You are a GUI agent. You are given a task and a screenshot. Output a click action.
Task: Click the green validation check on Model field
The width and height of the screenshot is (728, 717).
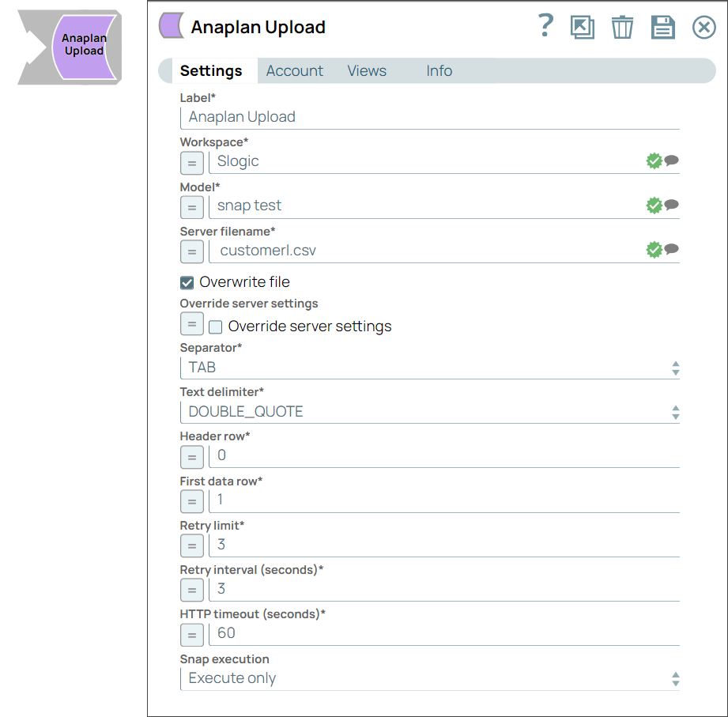(x=654, y=205)
